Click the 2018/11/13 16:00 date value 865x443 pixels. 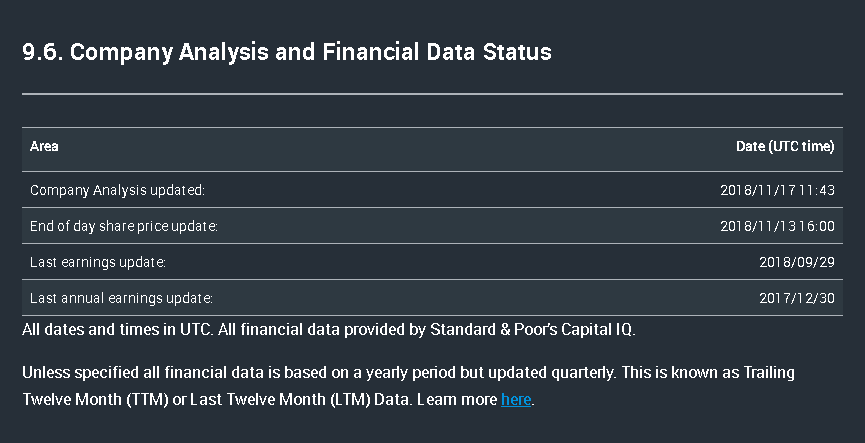pyautogui.click(x=777, y=226)
